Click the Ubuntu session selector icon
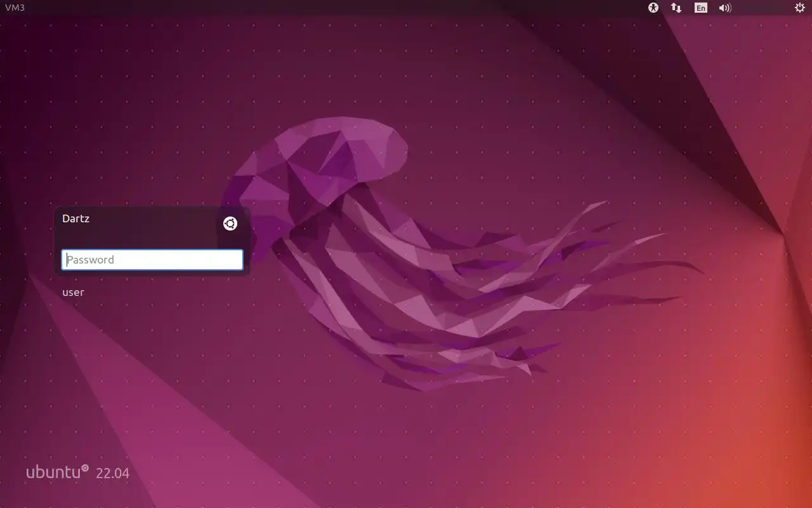The width and height of the screenshot is (812, 508). coord(230,224)
